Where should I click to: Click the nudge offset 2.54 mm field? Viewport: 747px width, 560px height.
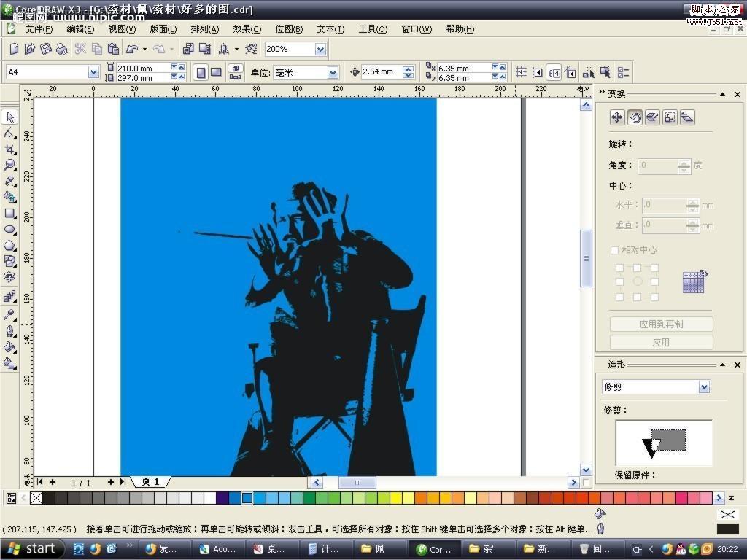[x=382, y=72]
